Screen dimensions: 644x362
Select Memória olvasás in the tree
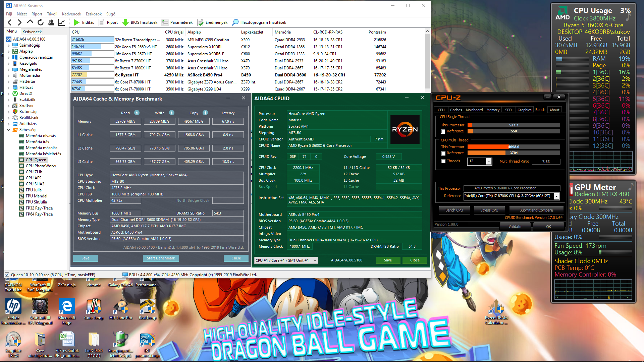click(41, 136)
